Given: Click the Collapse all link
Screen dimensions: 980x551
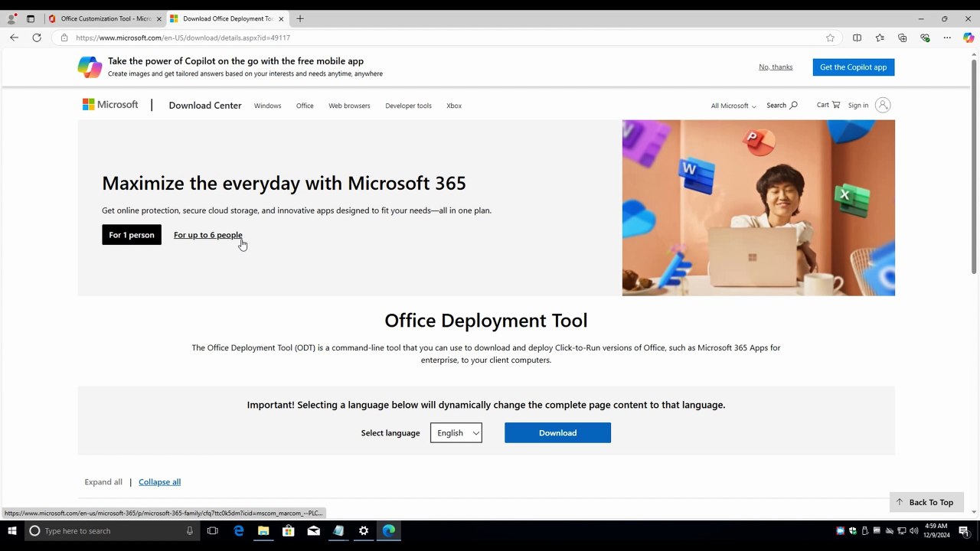Looking at the screenshot, I should pos(159,481).
